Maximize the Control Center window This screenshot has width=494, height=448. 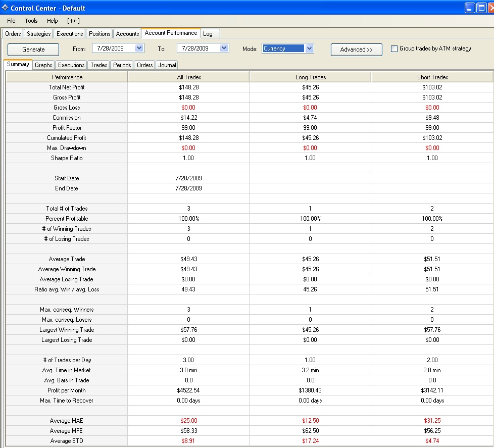point(481,8)
